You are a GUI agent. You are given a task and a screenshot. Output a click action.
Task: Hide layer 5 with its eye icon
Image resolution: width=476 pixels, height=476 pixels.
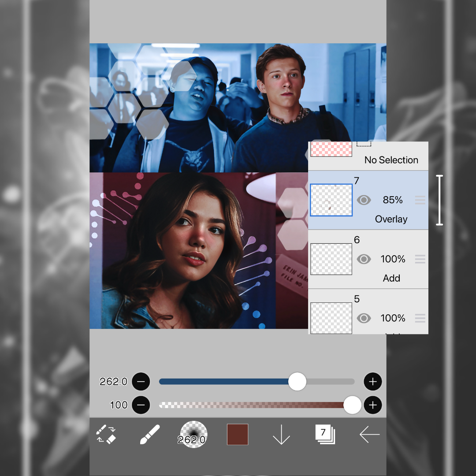[x=364, y=318]
